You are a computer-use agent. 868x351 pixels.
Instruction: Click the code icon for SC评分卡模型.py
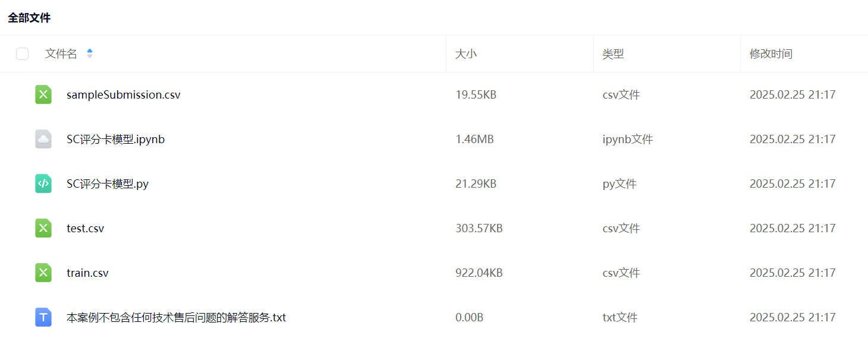coord(43,184)
